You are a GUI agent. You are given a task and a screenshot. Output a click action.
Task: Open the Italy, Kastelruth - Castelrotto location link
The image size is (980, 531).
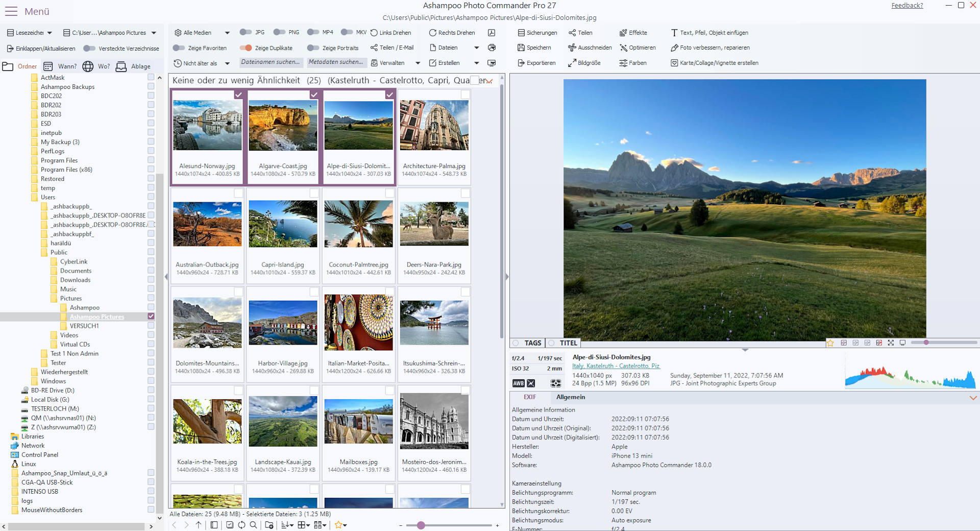tap(616, 366)
